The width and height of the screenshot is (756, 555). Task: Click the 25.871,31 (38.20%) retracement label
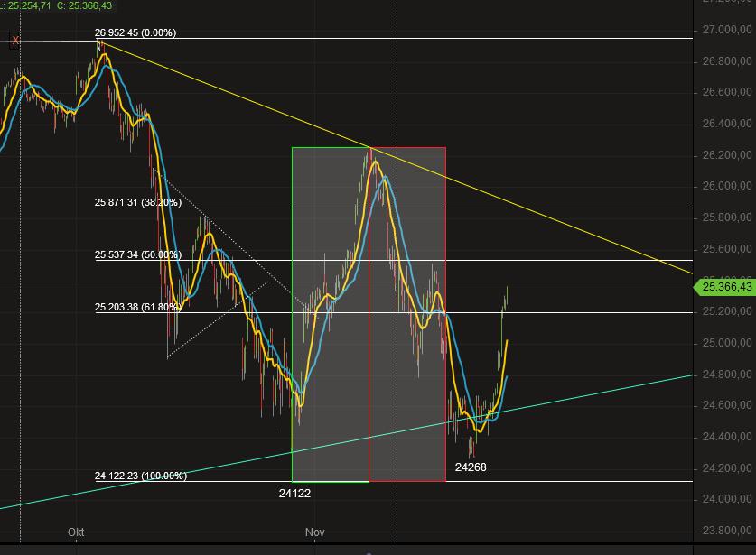[137, 203]
